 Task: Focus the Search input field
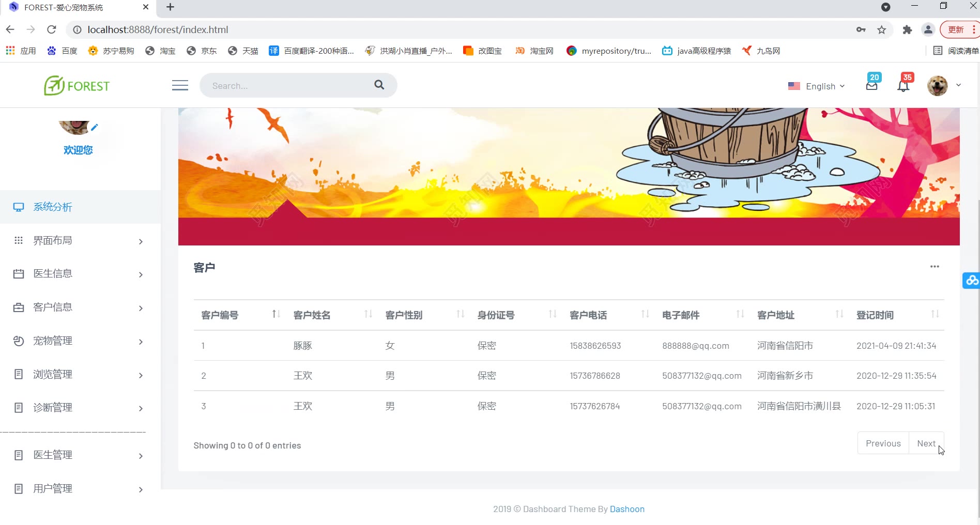point(289,86)
